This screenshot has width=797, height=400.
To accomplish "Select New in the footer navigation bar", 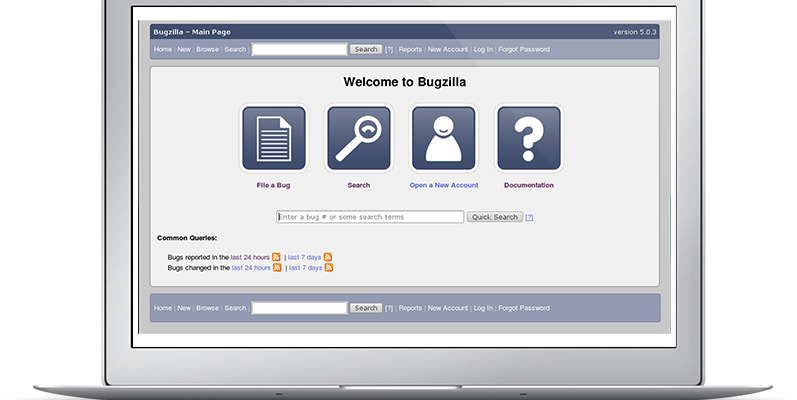I will point(184,308).
